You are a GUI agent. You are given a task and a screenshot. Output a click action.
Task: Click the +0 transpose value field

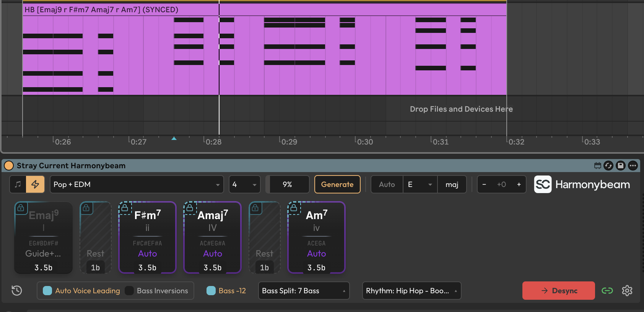(x=501, y=184)
